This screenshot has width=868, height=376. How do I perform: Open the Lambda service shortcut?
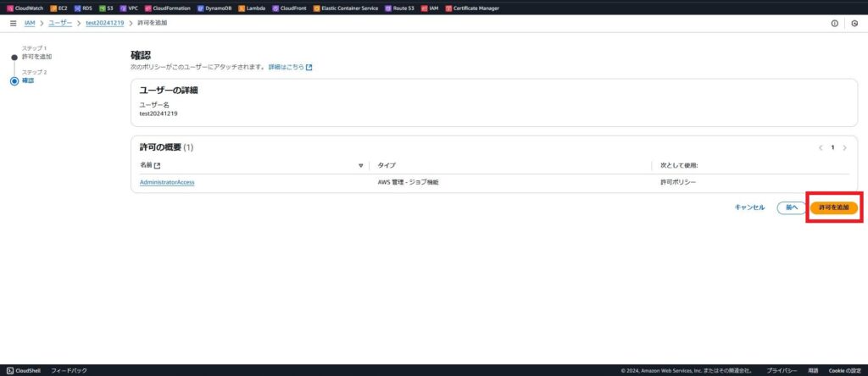[x=253, y=8]
